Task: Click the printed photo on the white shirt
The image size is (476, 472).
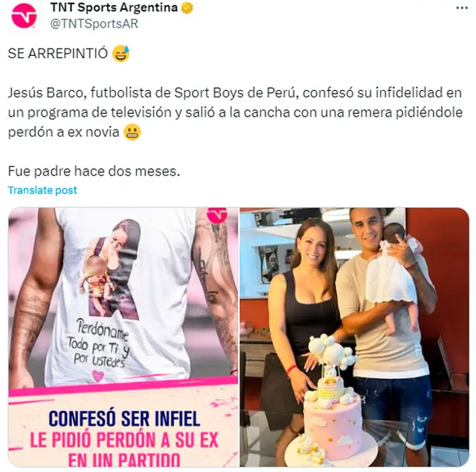Action: (x=113, y=270)
